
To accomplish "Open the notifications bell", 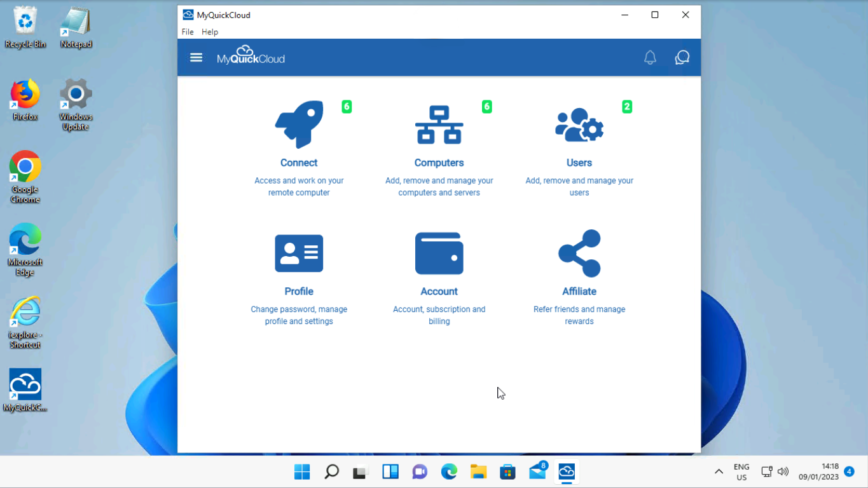I will pyautogui.click(x=650, y=57).
